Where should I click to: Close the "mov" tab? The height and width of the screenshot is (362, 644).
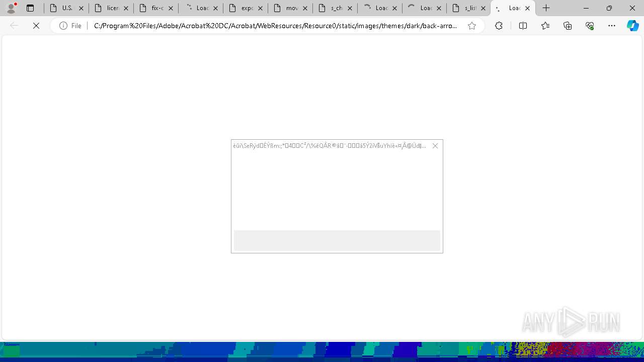click(x=305, y=8)
